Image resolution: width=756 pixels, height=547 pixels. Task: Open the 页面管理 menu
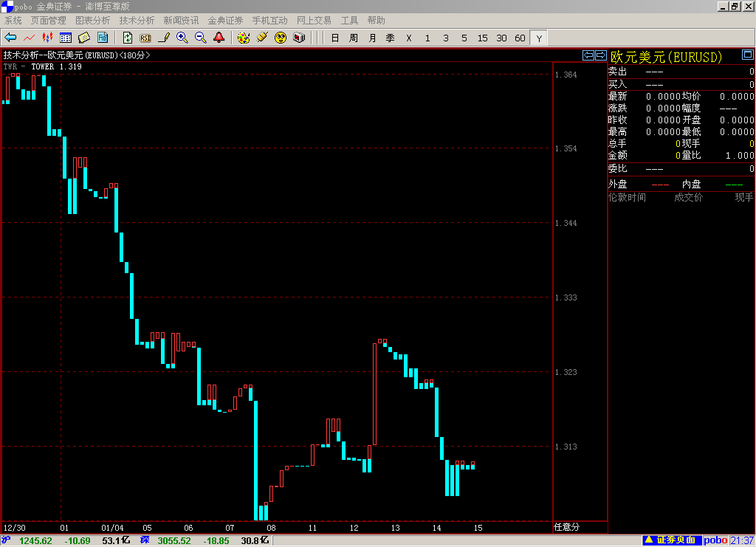coord(48,20)
